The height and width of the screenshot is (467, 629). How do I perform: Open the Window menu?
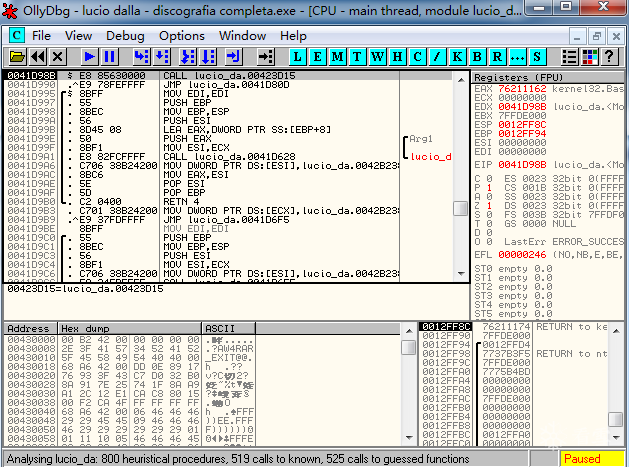(x=242, y=36)
